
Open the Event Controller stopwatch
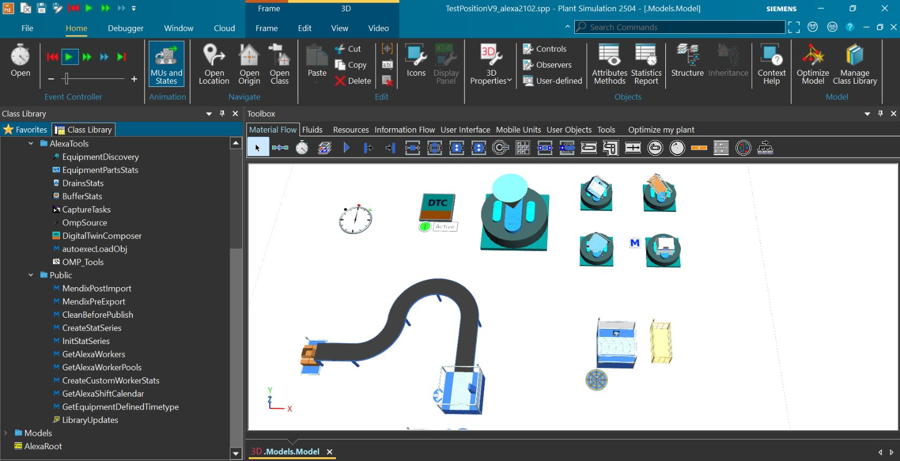click(20, 60)
